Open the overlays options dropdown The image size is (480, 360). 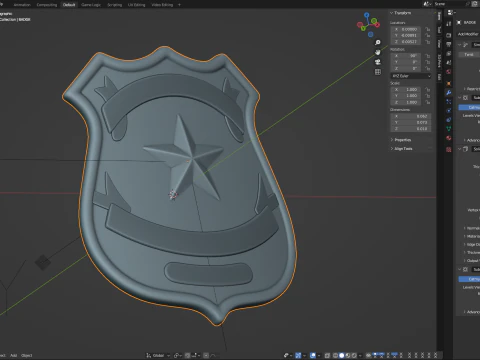coord(319,355)
